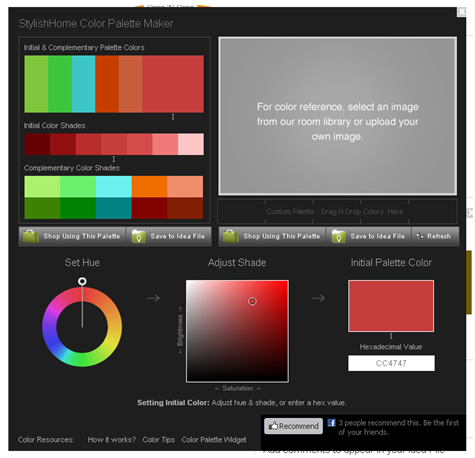Viewport: 475px width, 458px height.
Task: Click the room image reference placeholder
Action: coord(337,116)
